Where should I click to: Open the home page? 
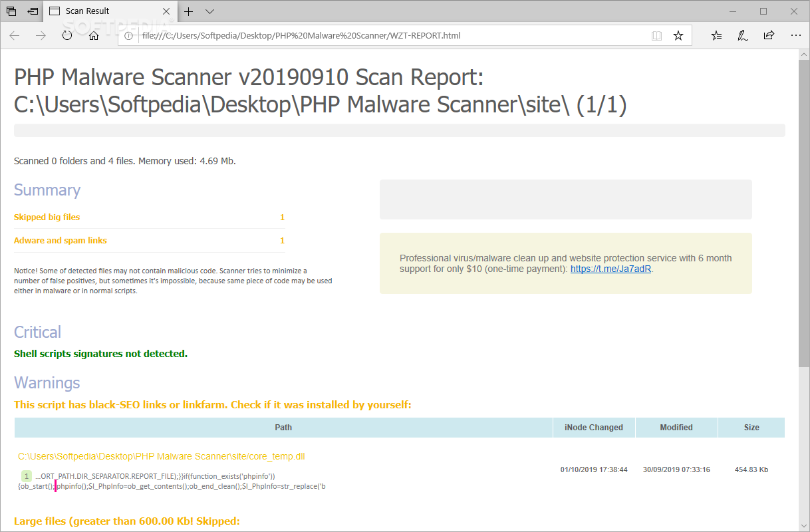point(94,36)
